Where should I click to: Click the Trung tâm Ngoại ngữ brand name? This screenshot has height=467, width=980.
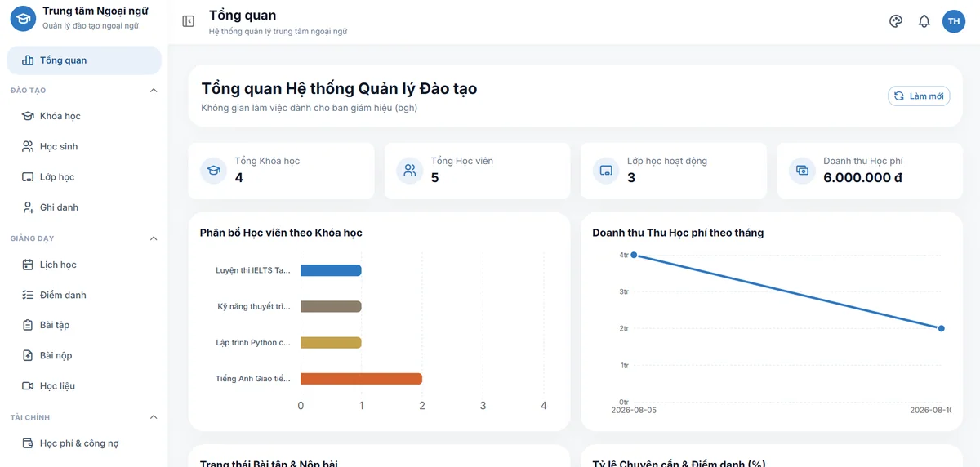95,11
